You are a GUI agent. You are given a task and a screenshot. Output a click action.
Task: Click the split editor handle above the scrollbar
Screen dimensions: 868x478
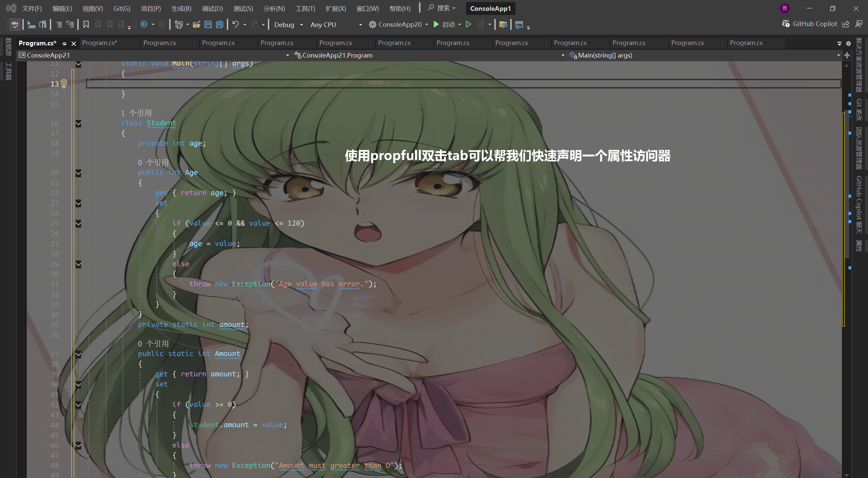tap(847, 55)
